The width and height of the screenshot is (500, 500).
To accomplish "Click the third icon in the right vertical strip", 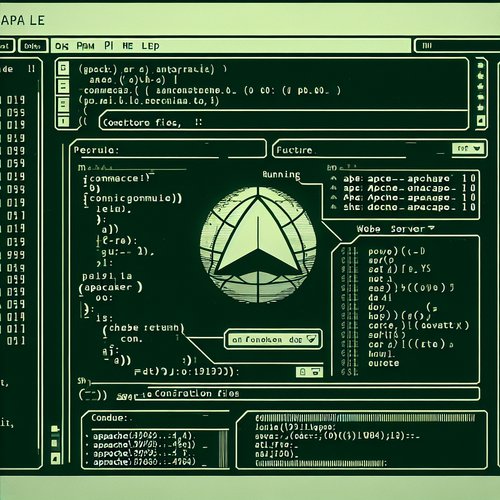I will pos(480,86).
